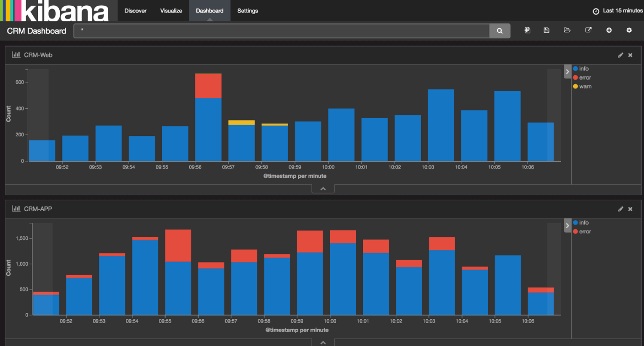Expand the CRM-Web legend sidebar arrow
Image resolution: width=644 pixels, height=346 pixels.
(x=568, y=71)
